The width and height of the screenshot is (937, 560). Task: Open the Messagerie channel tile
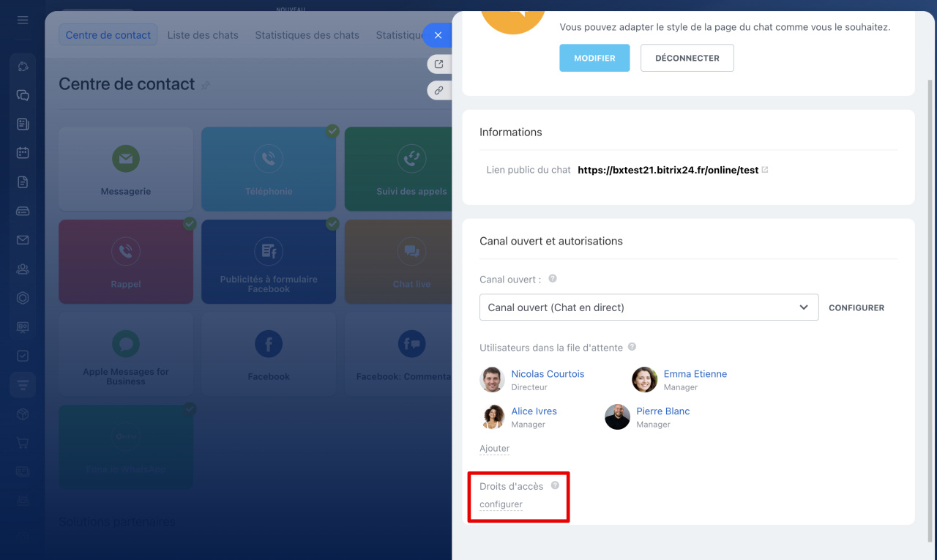[x=126, y=168]
